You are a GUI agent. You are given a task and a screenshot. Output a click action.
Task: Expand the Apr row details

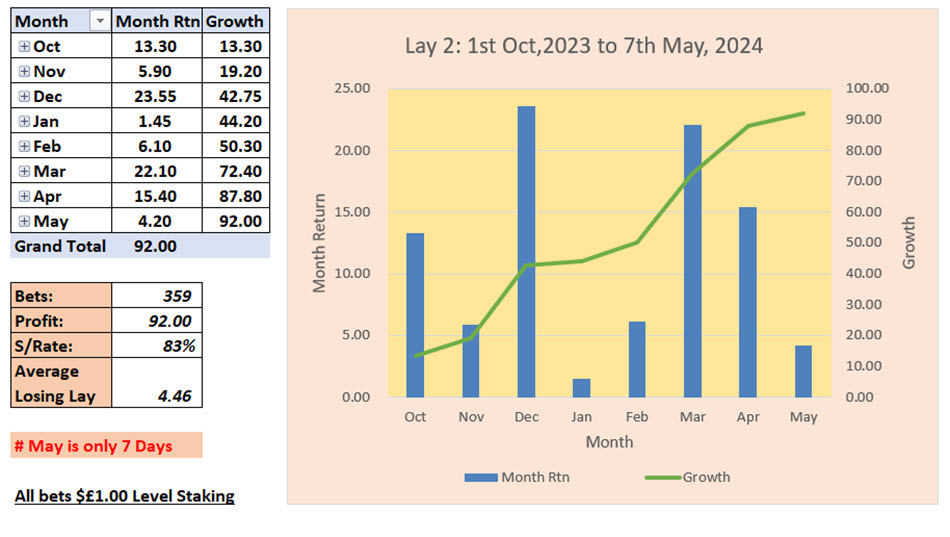pyautogui.click(x=24, y=196)
